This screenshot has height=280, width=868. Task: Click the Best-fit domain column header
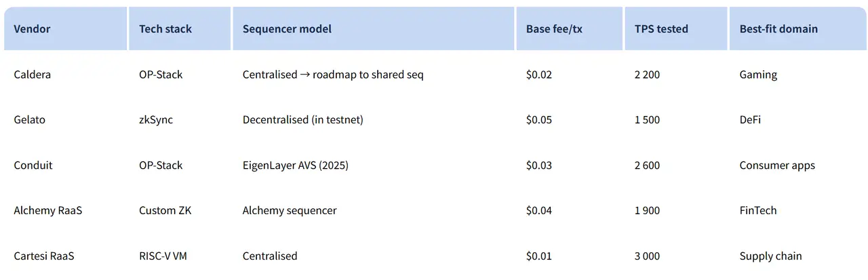click(x=778, y=29)
